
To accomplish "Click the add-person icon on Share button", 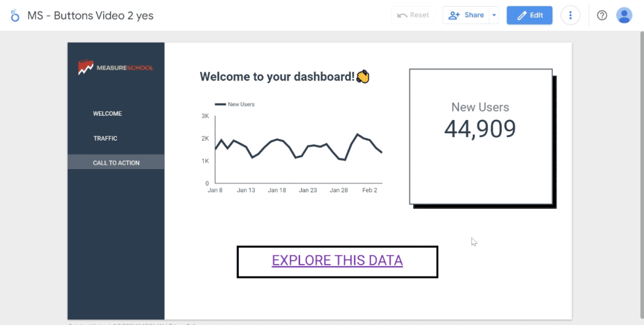I will pos(455,16).
